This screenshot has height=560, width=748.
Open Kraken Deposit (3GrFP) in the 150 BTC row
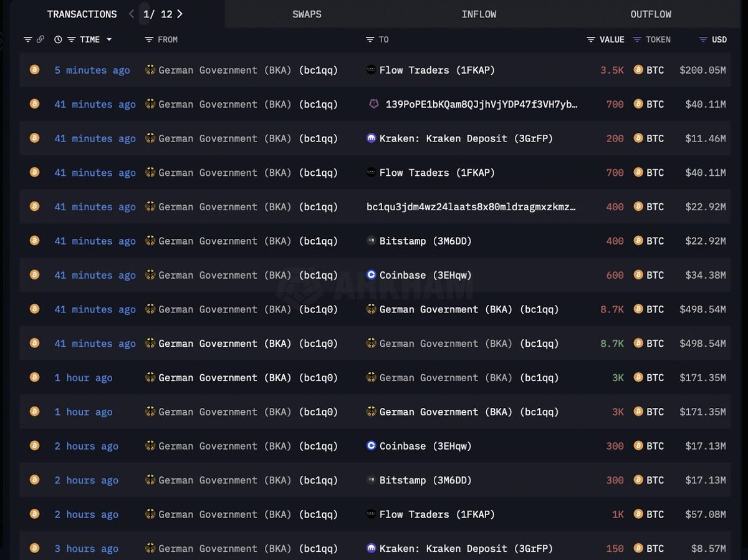pyautogui.click(x=466, y=548)
